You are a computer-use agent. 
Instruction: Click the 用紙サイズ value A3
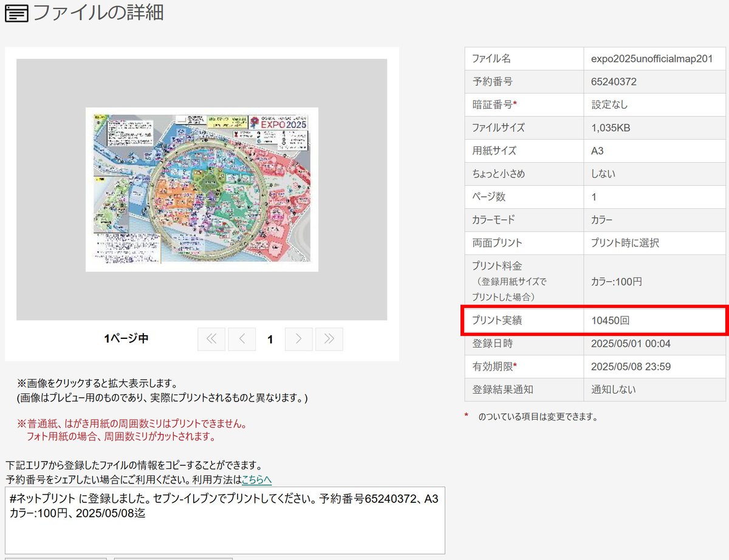coord(597,151)
